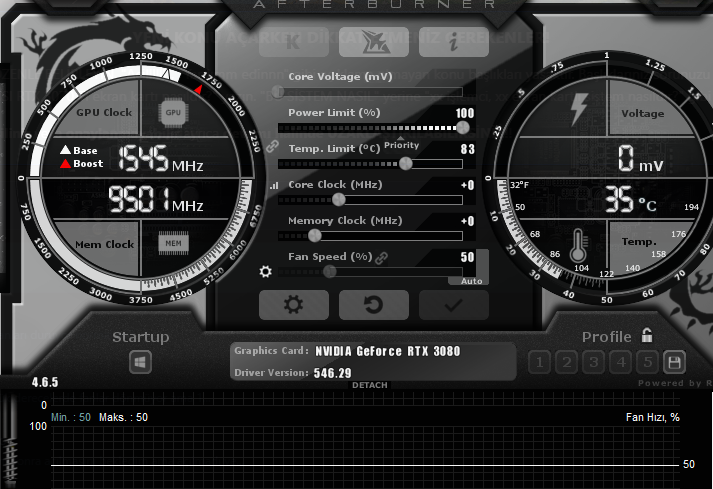Viewport: 713px width, 489px height.
Task: Open fan speed settings gear icon
Action: [x=266, y=272]
